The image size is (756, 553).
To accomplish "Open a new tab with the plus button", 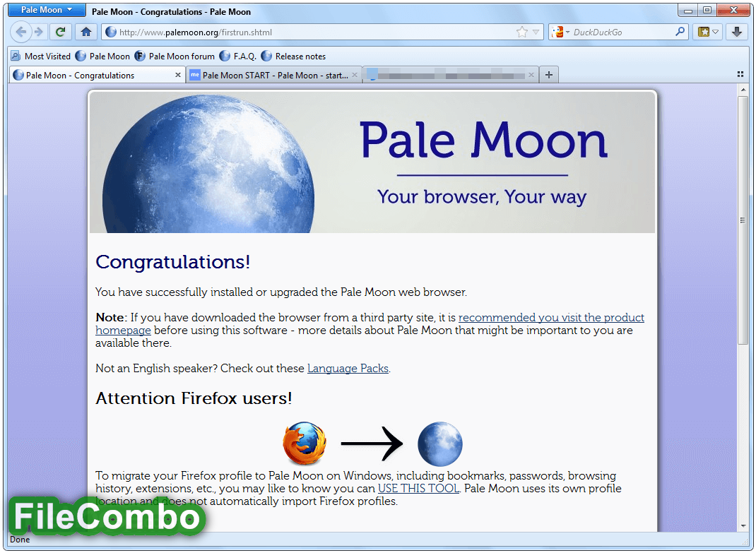I will coord(549,75).
